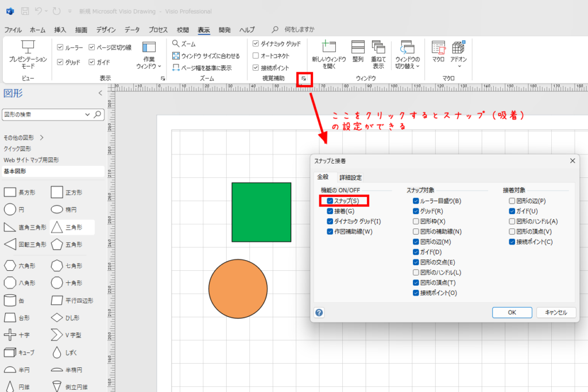Open the Macros (マクロ) icon
Screen dimensions: 588x392
coord(439,48)
